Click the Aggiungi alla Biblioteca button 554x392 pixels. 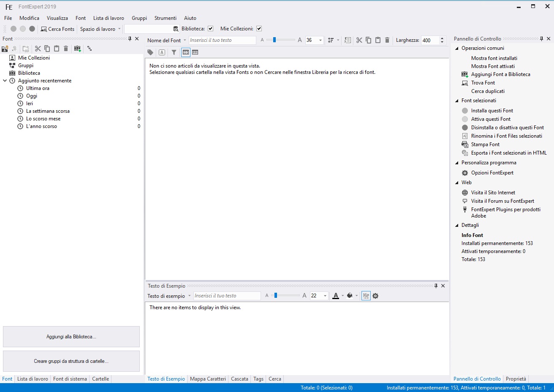[x=71, y=337]
